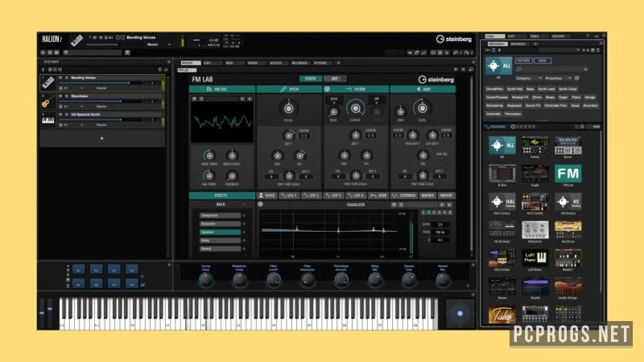Switch to the RECORDER tab

coord(299,63)
